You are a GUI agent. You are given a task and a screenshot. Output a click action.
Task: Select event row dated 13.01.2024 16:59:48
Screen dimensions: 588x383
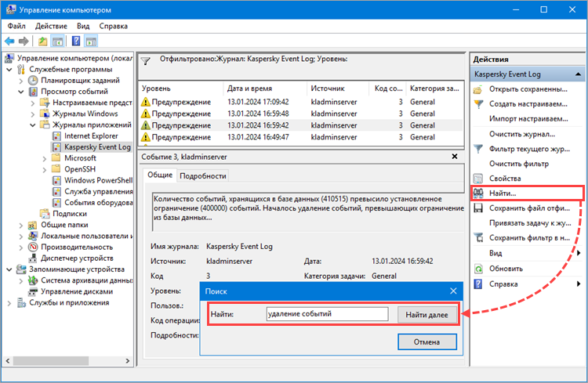click(x=301, y=114)
